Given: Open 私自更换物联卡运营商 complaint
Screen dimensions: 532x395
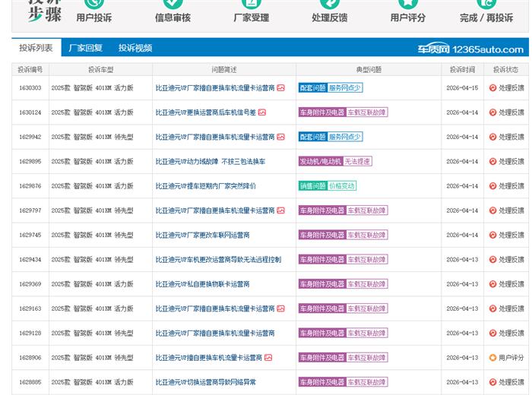Looking at the screenshot, I should 203,284.
